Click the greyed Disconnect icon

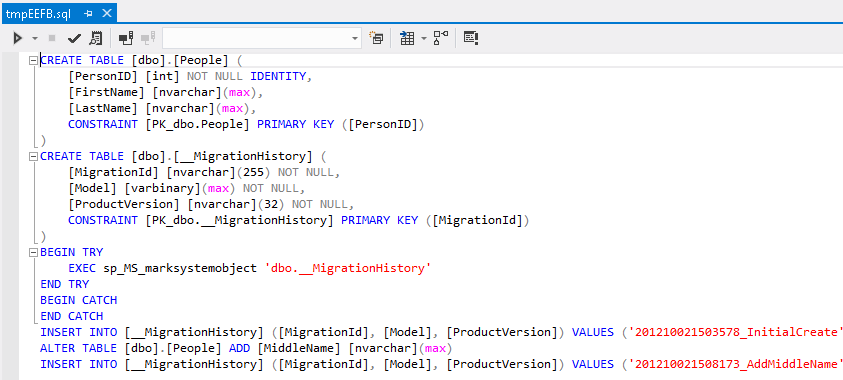click(x=148, y=38)
